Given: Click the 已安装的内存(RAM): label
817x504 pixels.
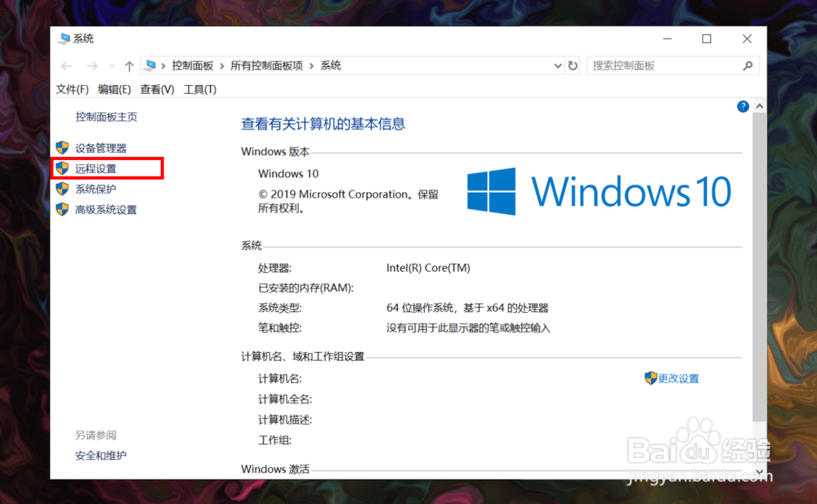Looking at the screenshot, I should [306, 288].
